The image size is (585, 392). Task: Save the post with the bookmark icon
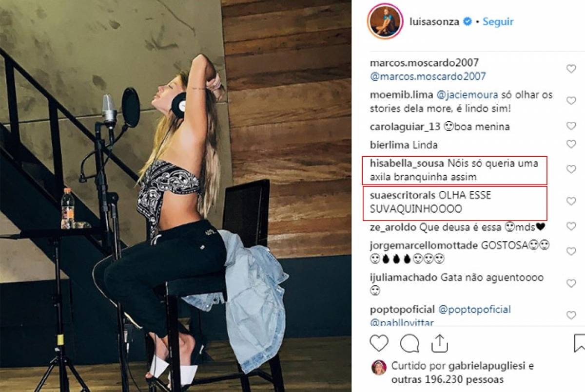point(580,343)
